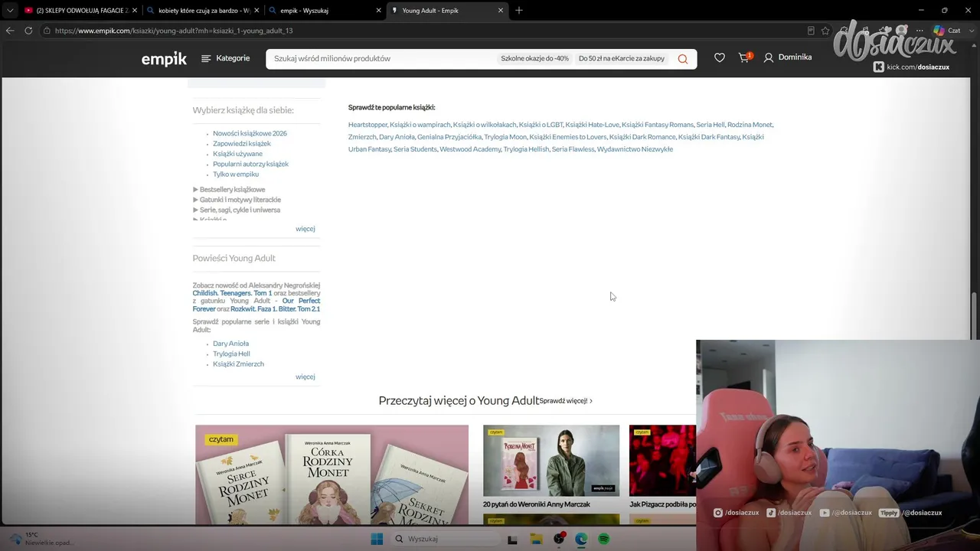Open '20 pytań do Weroniki Anny Marczak' title

(x=537, y=505)
